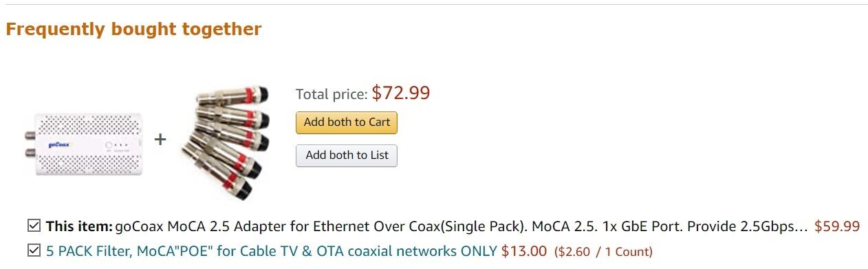Click the plus sign between product images
This screenshot has height=269, width=868.
coord(160,140)
